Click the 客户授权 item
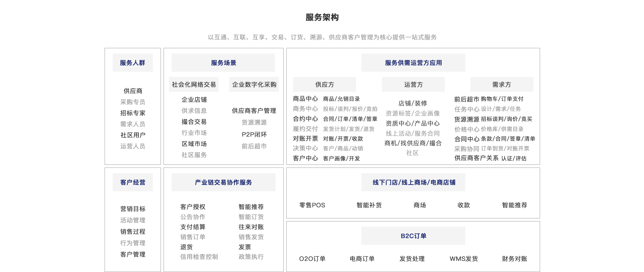Image resolution: width=644 pixels, height=272 pixels. tap(193, 207)
